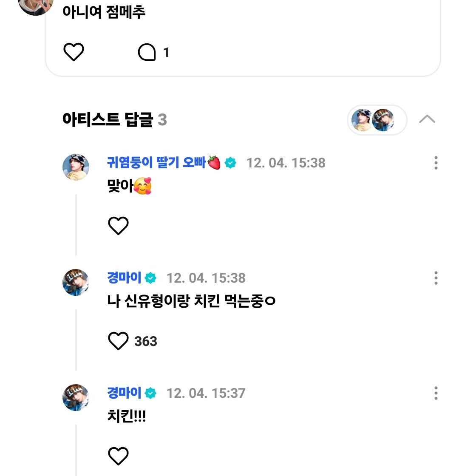The image size is (459, 476).
Task: Open more options for 신유형이랑 치킨 reply
Action: coord(436,278)
